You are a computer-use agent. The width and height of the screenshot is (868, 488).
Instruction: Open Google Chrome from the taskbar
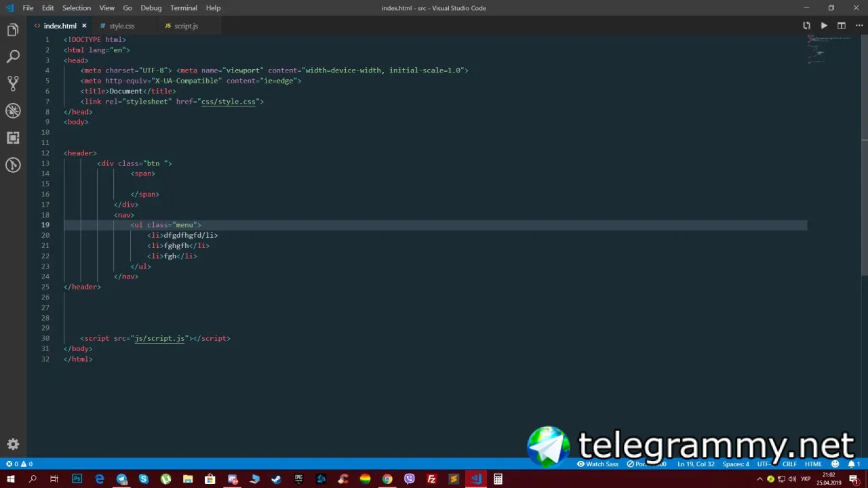click(x=387, y=479)
